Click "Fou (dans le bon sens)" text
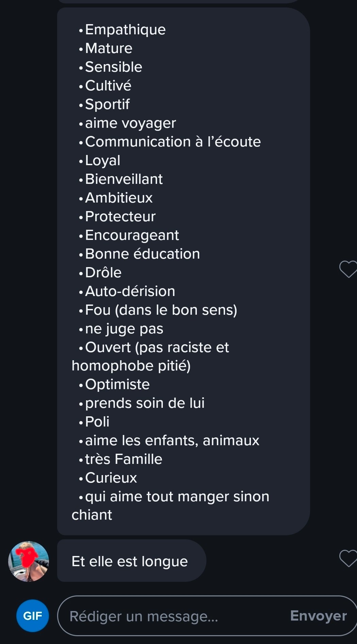The image size is (357, 644). tap(161, 310)
